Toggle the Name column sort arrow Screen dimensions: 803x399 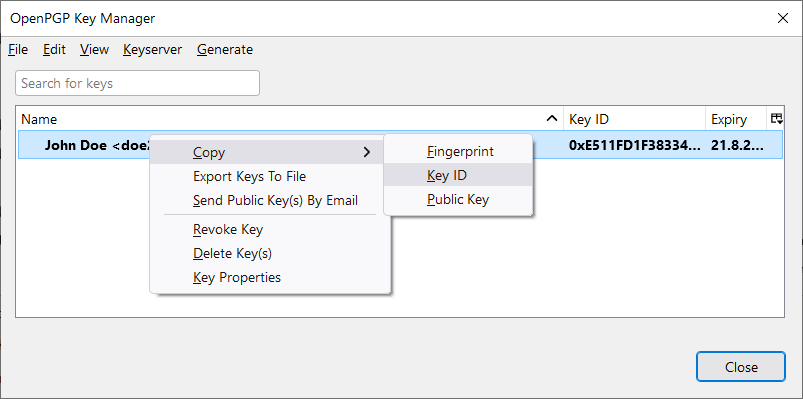coord(552,119)
